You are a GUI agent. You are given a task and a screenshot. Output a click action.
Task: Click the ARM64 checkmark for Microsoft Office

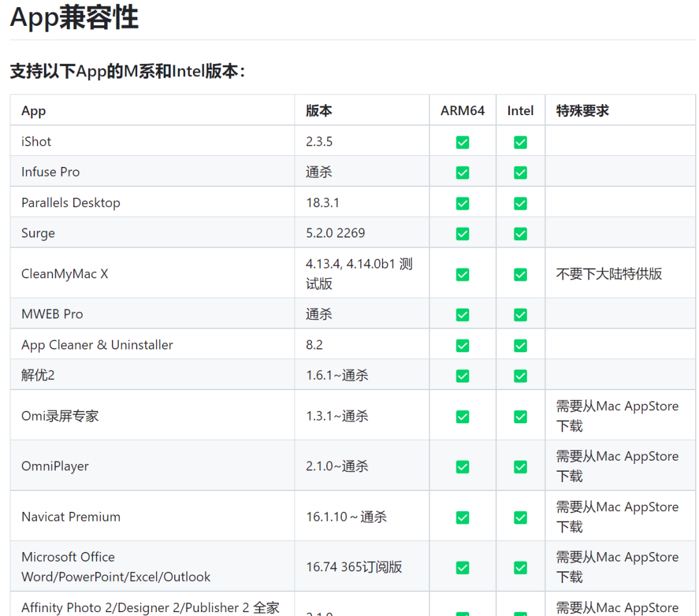coord(462,567)
